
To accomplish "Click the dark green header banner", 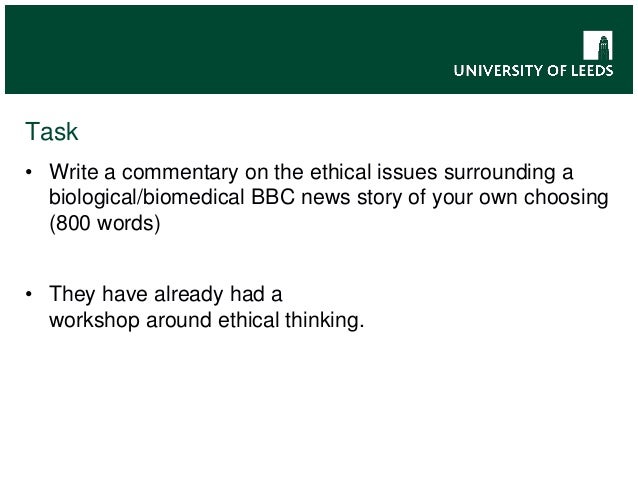I will click(x=319, y=50).
